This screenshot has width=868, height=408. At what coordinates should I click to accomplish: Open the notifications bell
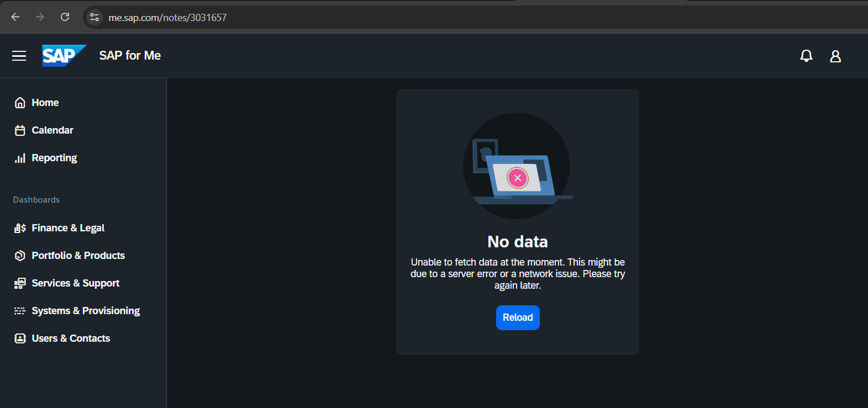click(806, 56)
